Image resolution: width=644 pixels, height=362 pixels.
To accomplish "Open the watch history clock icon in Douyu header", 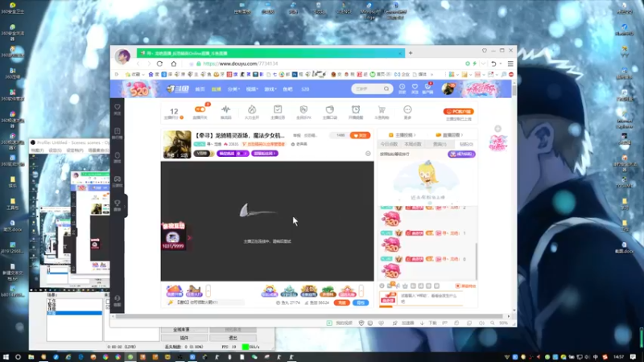I will tap(402, 88).
